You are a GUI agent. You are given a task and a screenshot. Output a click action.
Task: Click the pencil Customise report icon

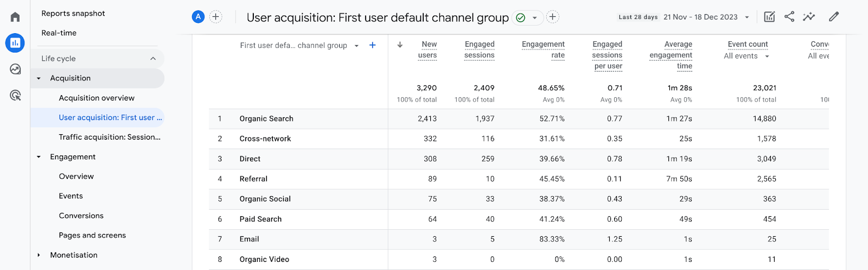click(x=834, y=17)
